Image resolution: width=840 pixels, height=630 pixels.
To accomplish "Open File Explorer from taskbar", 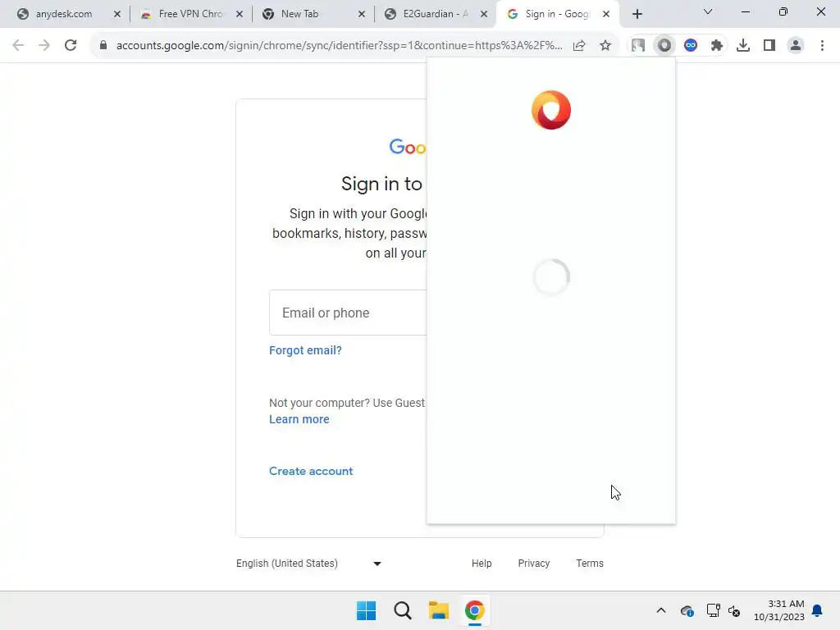I will pos(438,610).
